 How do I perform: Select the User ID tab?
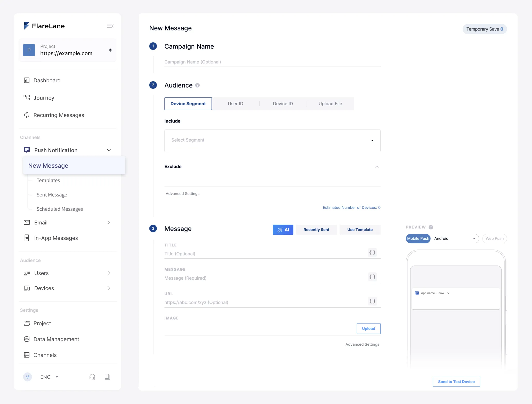point(236,104)
